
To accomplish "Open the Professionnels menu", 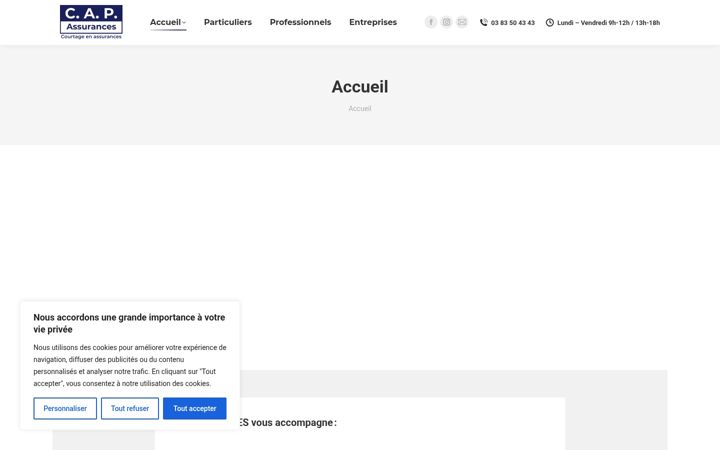I will click(x=300, y=22).
